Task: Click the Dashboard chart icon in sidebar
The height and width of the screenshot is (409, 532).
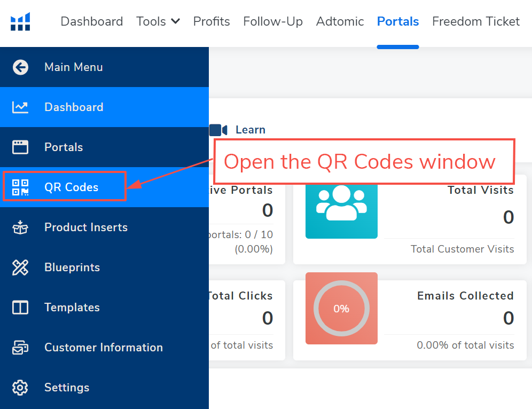Action: click(x=20, y=107)
